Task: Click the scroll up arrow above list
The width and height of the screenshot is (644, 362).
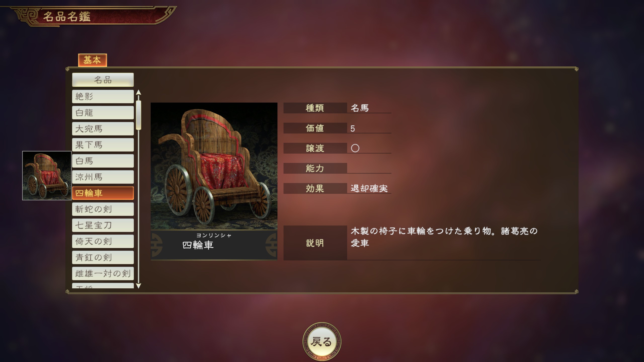Action: coord(138,93)
